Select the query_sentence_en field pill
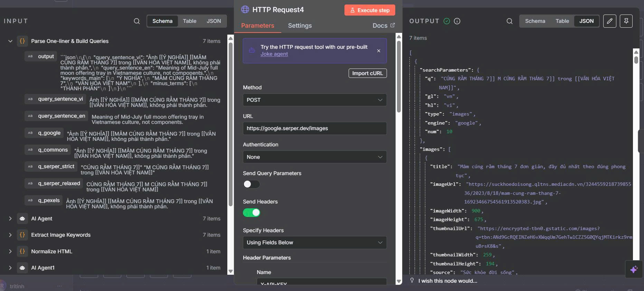This screenshot has width=644, height=291. (x=57, y=116)
